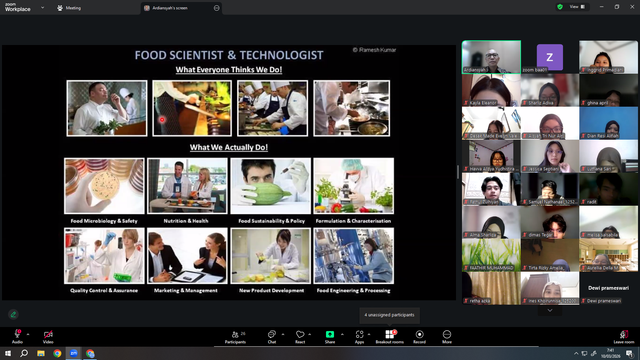Image resolution: width=640 pixels, height=360 pixels.
Task: Show more participants with gallery down chevron
Action: pyautogui.click(x=550, y=311)
